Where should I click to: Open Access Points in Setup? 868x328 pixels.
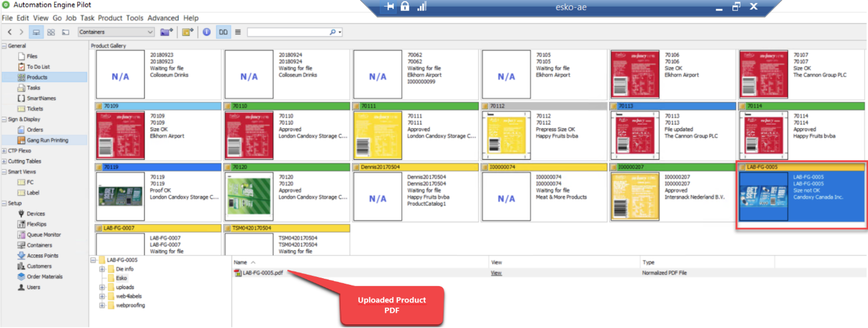(43, 256)
